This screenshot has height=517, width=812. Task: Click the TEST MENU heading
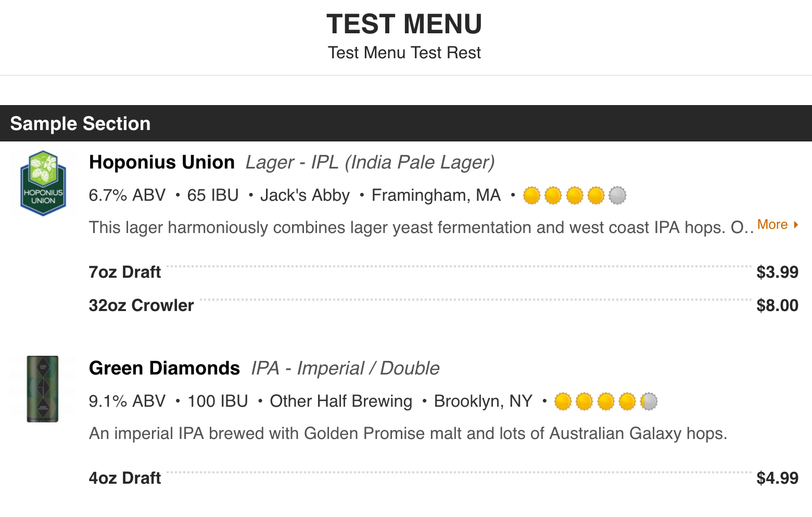[x=404, y=24]
